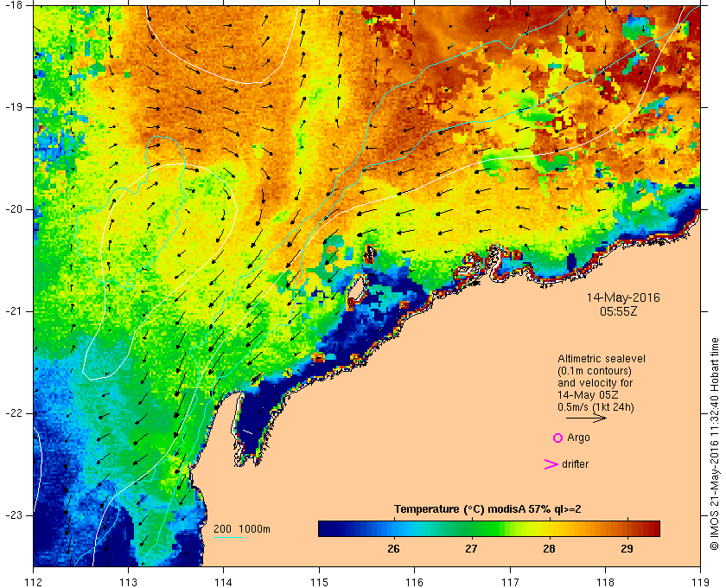Click longitude axis label 116

[414, 582]
